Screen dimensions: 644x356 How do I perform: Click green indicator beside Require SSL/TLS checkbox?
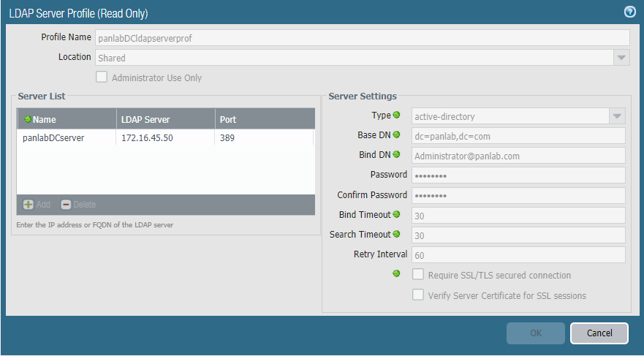(396, 273)
